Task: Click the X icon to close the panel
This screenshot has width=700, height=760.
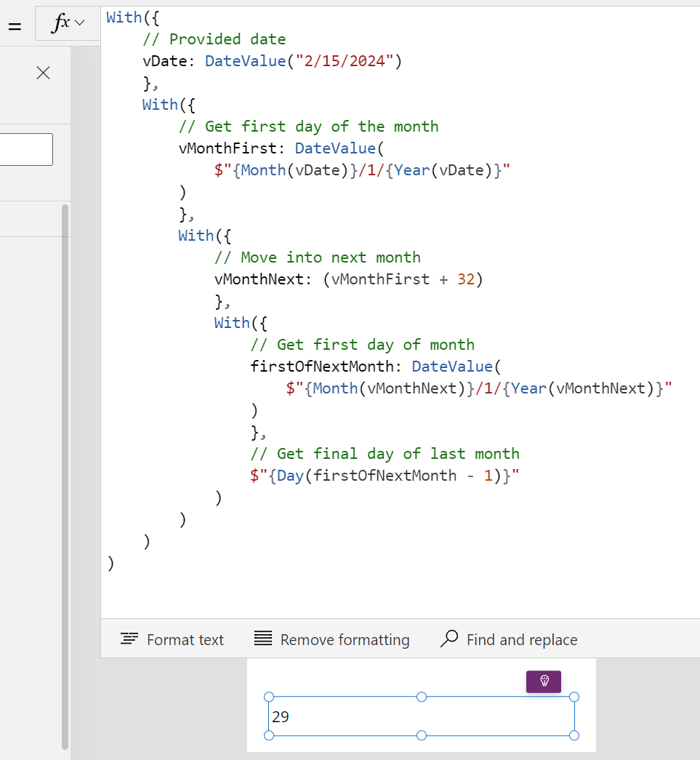Action: coord(42,73)
